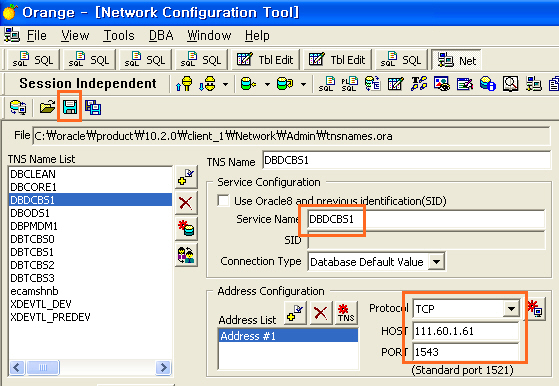The height and width of the screenshot is (386, 559).
Task: Select DBCORE1 in TNS Name List
Action: 90,187
